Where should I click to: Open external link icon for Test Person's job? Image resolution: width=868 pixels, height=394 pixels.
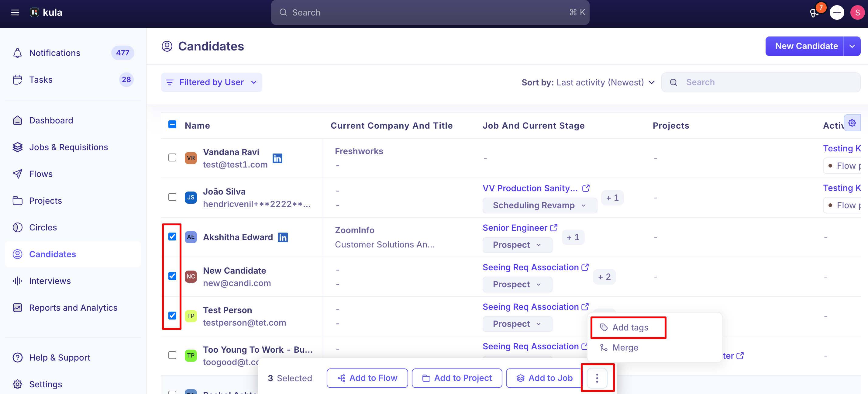click(x=585, y=307)
